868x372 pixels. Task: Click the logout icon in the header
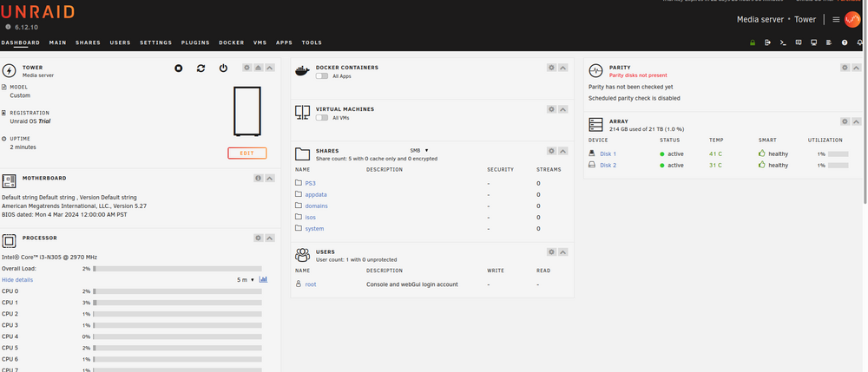(768, 42)
